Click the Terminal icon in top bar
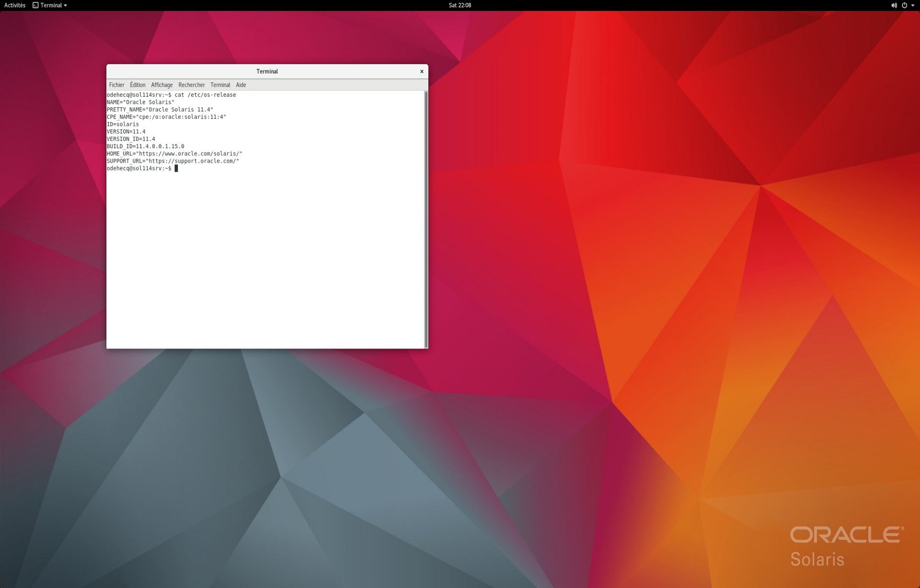 pos(35,5)
